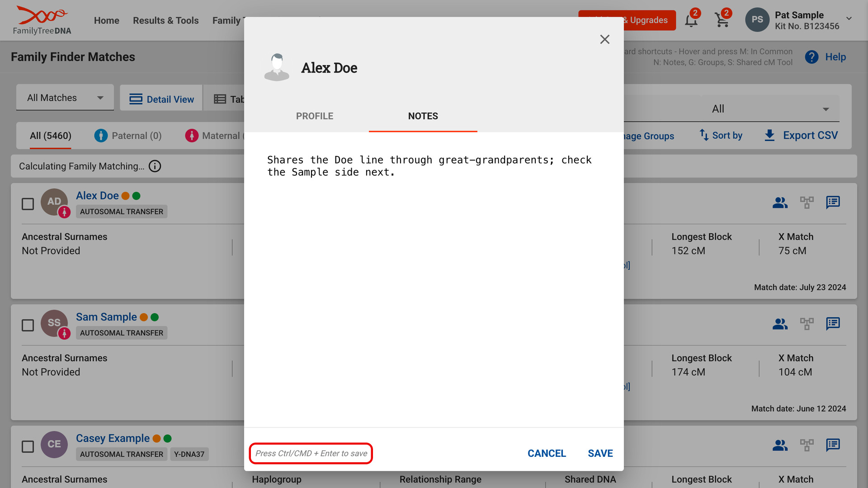The width and height of the screenshot is (868, 488).
Task: Tick the checkbox for Alex Doe
Action: click(28, 204)
